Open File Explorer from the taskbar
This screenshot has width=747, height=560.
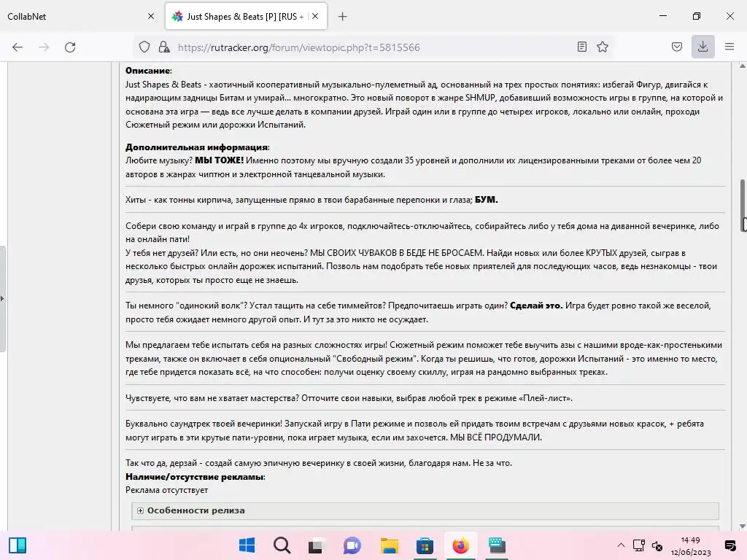coord(389,545)
